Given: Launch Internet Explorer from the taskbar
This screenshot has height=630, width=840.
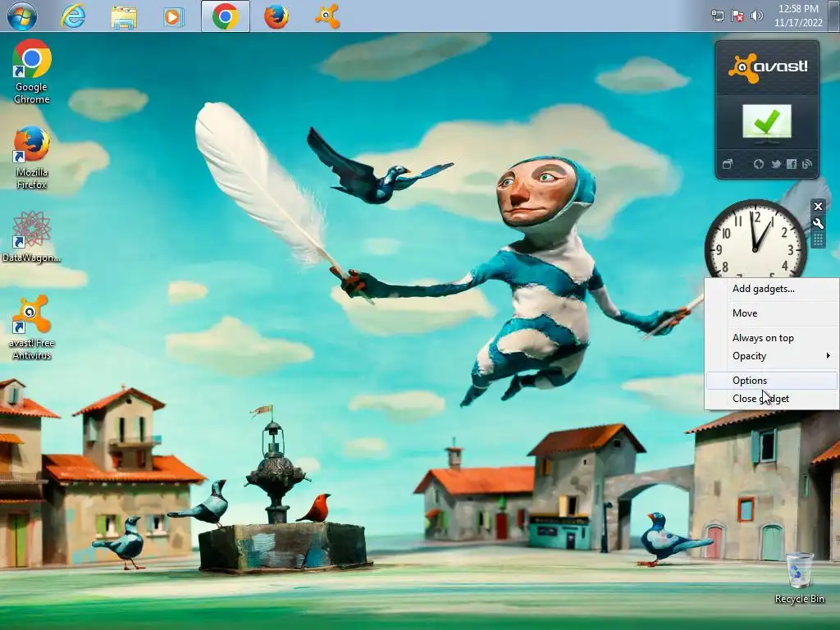Looking at the screenshot, I should tap(73, 16).
